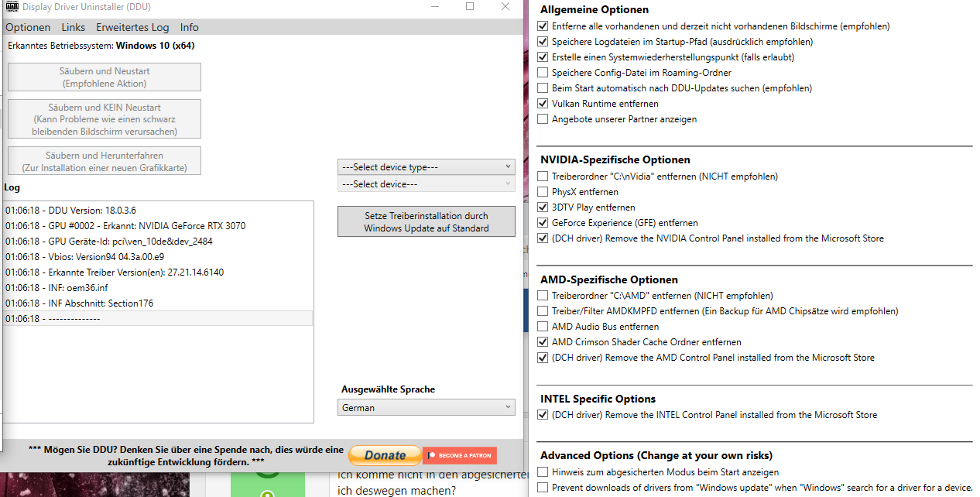Toggle 3DTV Play entfernen checkbox
980x497 pixels.
[x=543, y=207]
